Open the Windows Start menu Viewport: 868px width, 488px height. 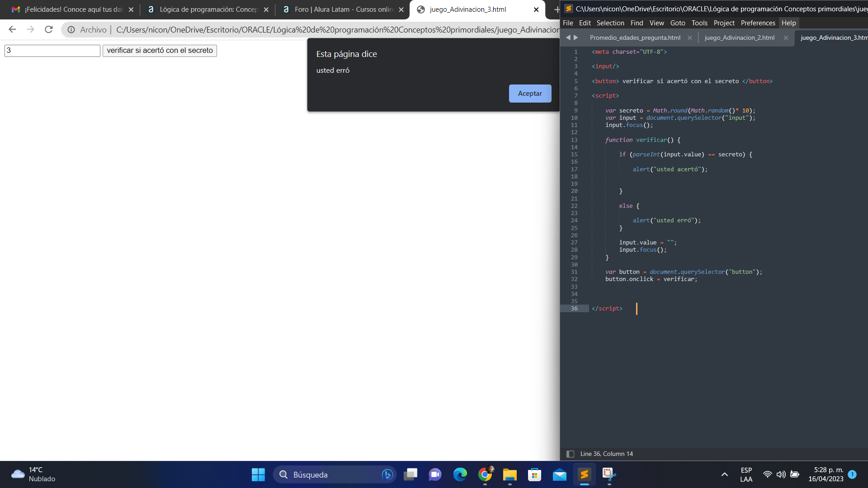258,474
